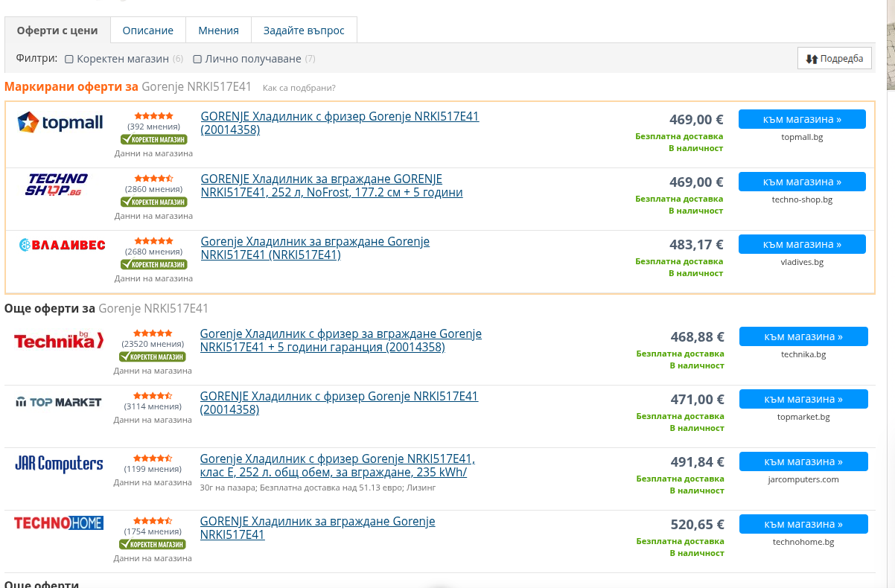Open the Владивес store logo
Screen dimensions: 895x588
tap(62, 245)
